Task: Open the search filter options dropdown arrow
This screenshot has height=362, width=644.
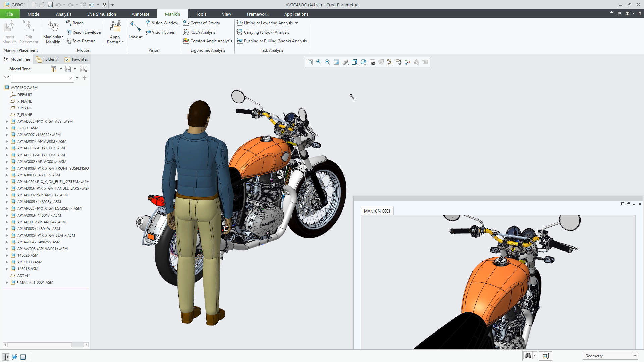Action: tap(77, 78)
